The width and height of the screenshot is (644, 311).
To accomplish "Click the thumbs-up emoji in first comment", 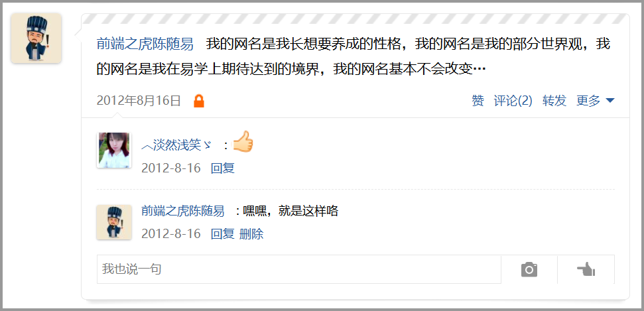I will (x=243, y=142).
